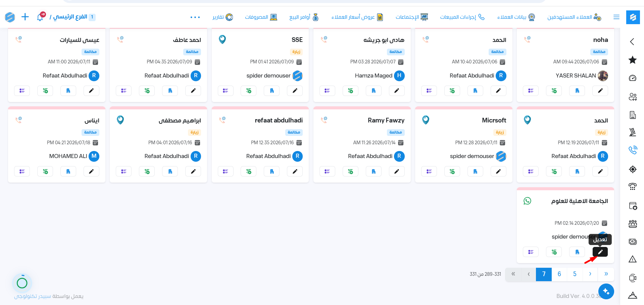Open the notifications bell icon
Viewport: 644px width, 305px height.
tap(41, 17)
